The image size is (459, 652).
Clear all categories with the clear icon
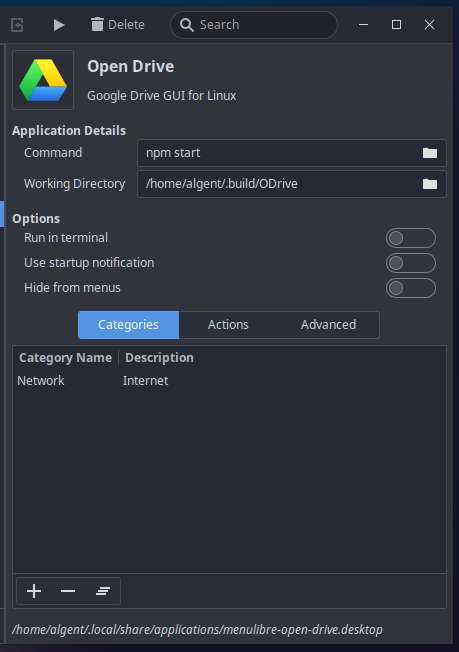(x=103, y=591)
